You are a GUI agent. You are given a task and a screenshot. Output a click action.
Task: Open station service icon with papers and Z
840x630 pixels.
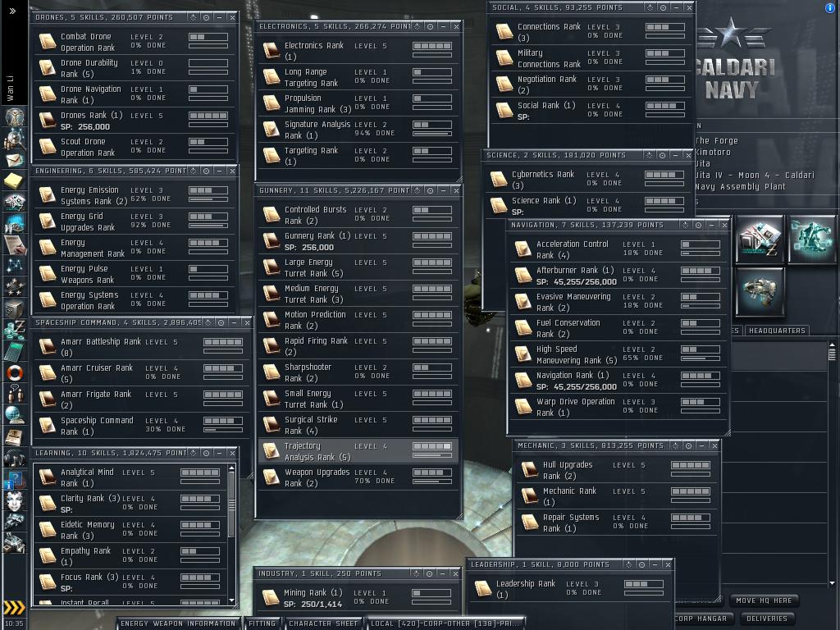tap(760, 239)
